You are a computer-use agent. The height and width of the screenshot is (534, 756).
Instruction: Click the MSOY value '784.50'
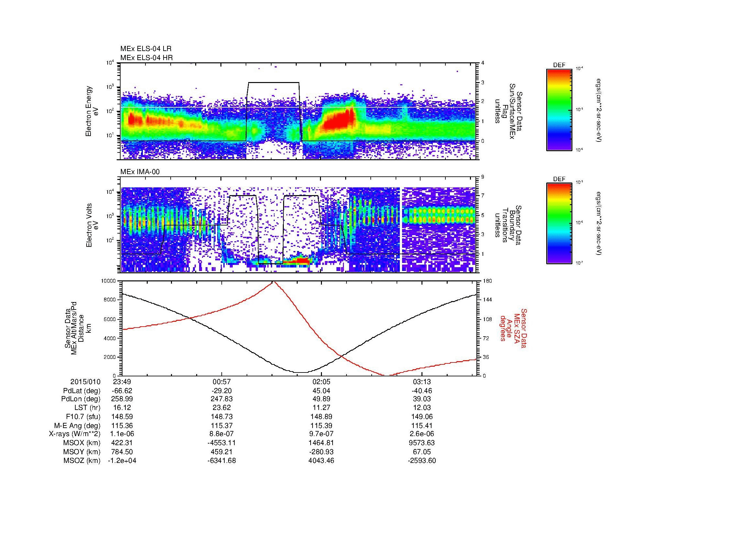coord(122,452)
